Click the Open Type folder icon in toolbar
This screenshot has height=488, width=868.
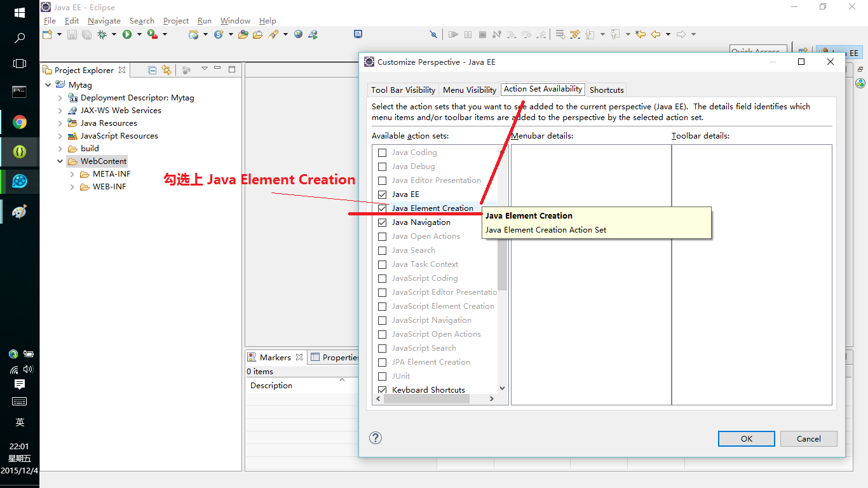click(x=243, y=34)
